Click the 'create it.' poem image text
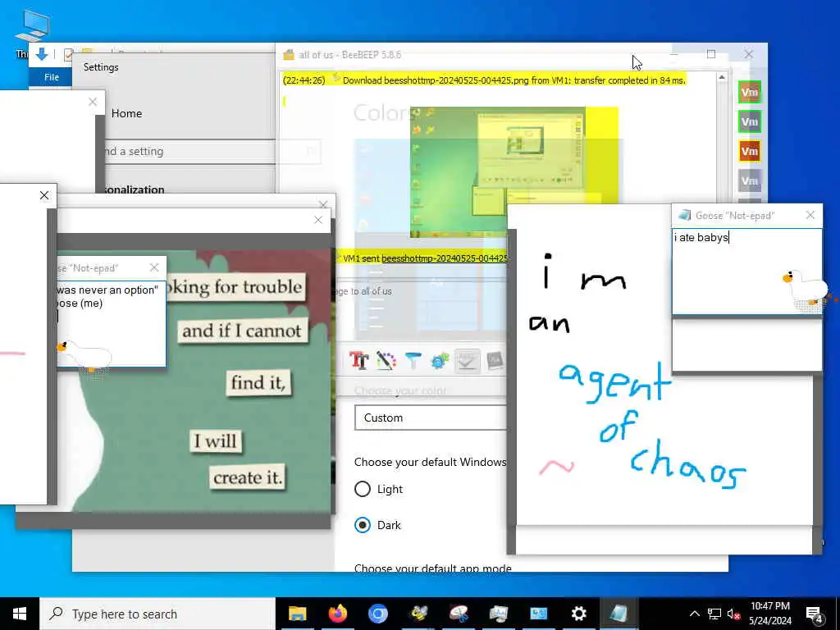 tap(248, 477)
